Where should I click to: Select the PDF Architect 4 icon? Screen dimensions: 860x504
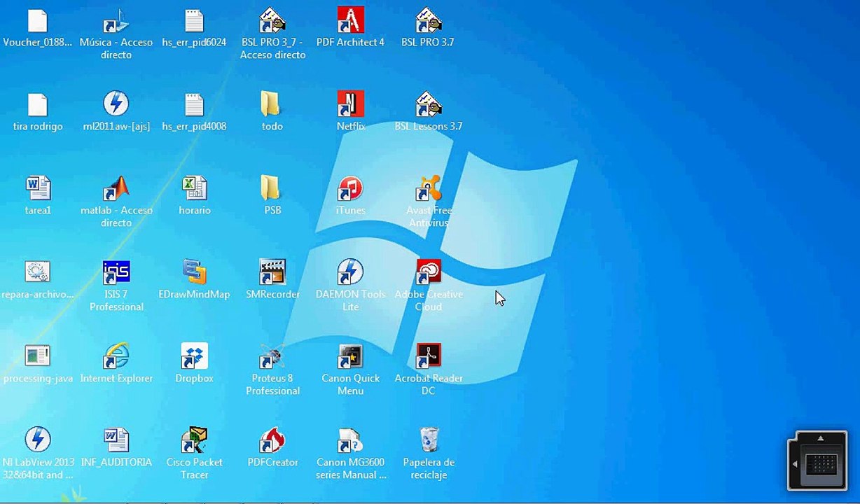coord(350,20)
